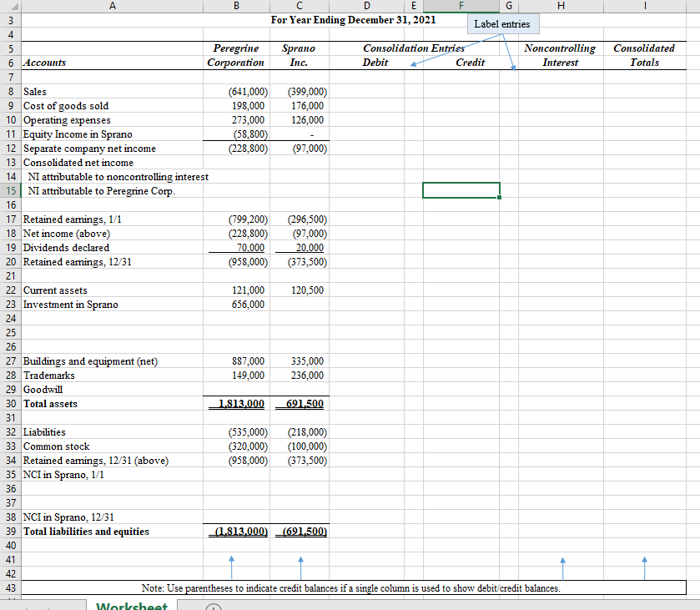Click Peregrine total liabilities (1,813,000)

tap(241, 532)
